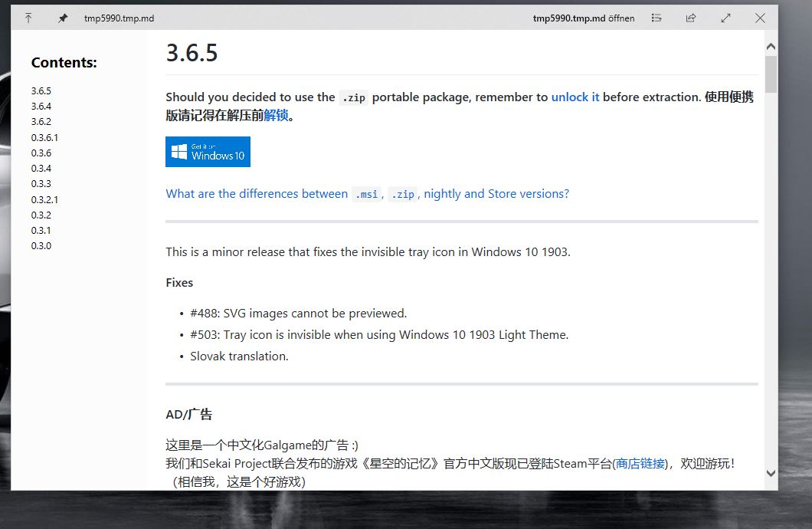Click the 'This is a minor release' sentence
The height and width of the screenshot is (529, 812).
pyautogui.click(x=368, y=252)
